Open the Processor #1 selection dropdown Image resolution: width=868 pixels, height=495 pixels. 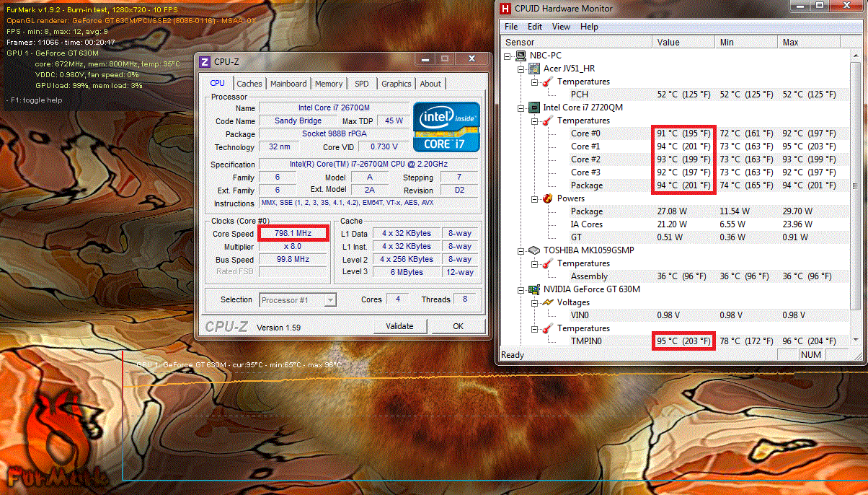(x=330, y=300)
